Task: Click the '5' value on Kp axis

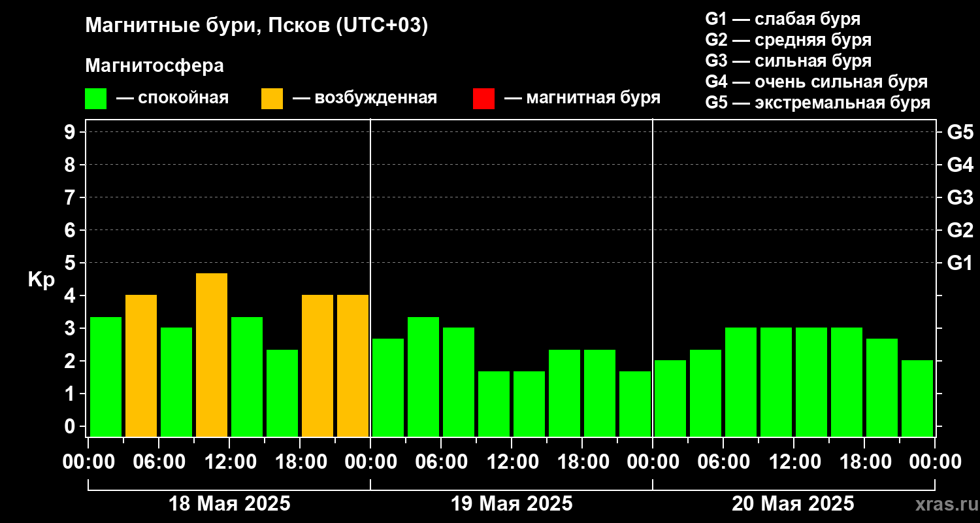Action: tap(71, 263)
